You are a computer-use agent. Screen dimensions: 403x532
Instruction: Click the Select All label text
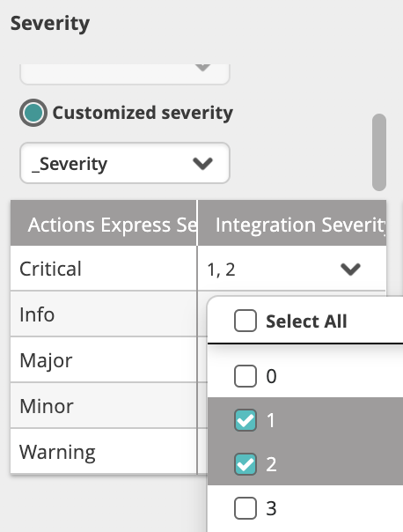point(306,321)
